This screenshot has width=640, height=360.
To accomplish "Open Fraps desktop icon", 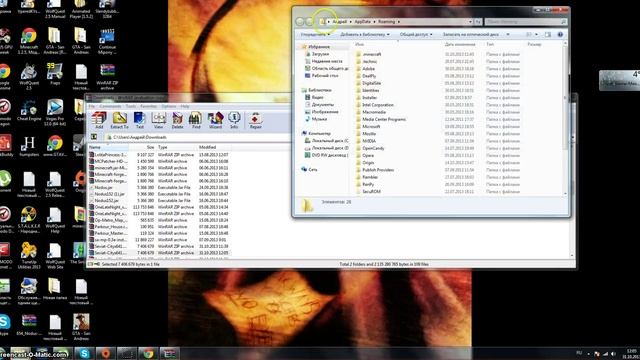I will (x=54, y=73).
